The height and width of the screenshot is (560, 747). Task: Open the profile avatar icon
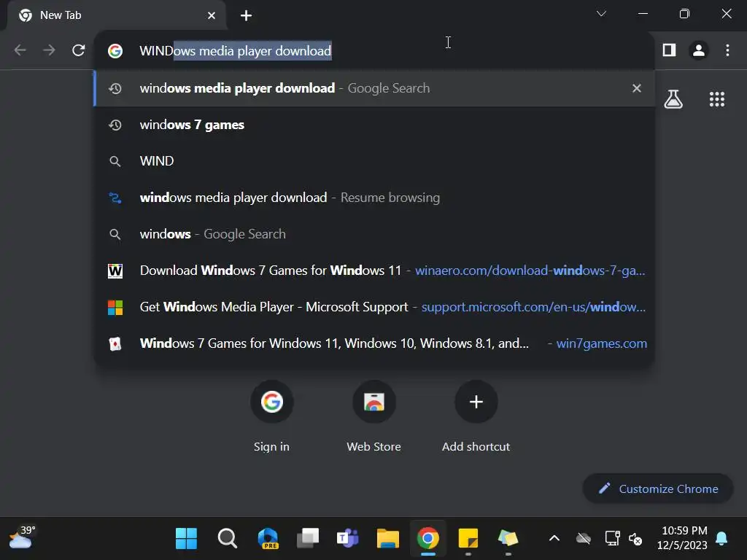(698, 50)
